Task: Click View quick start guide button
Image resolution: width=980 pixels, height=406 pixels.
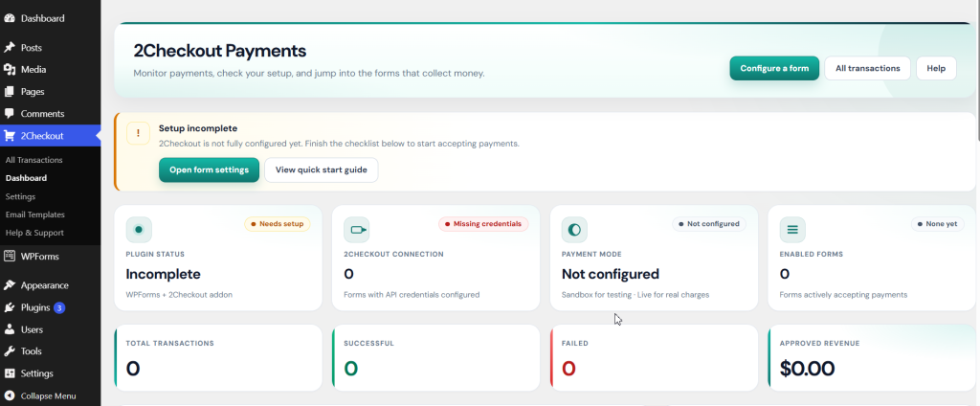Action: [322, 170]
